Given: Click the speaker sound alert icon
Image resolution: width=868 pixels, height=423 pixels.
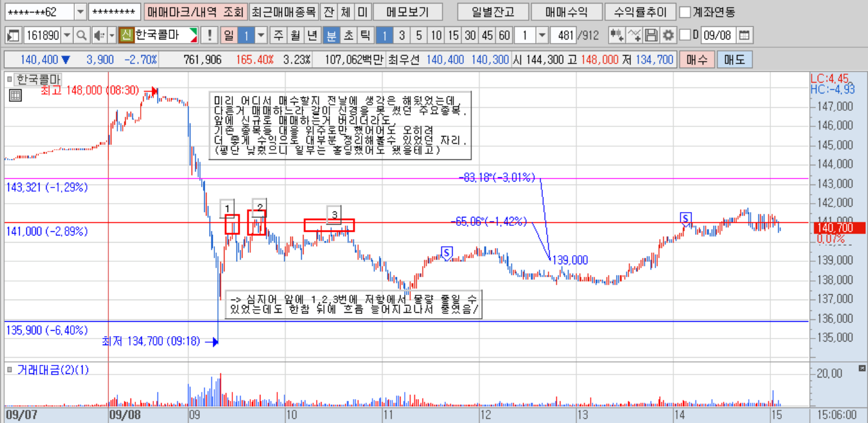Looking at the screenshot, I should [99, 35].
